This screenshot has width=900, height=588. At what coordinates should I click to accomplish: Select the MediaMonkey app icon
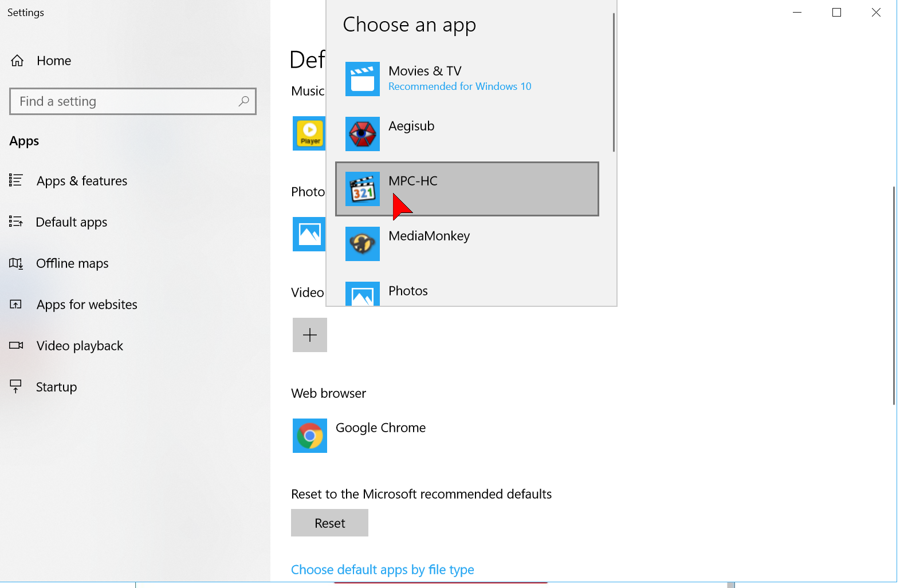coord(362,244)
